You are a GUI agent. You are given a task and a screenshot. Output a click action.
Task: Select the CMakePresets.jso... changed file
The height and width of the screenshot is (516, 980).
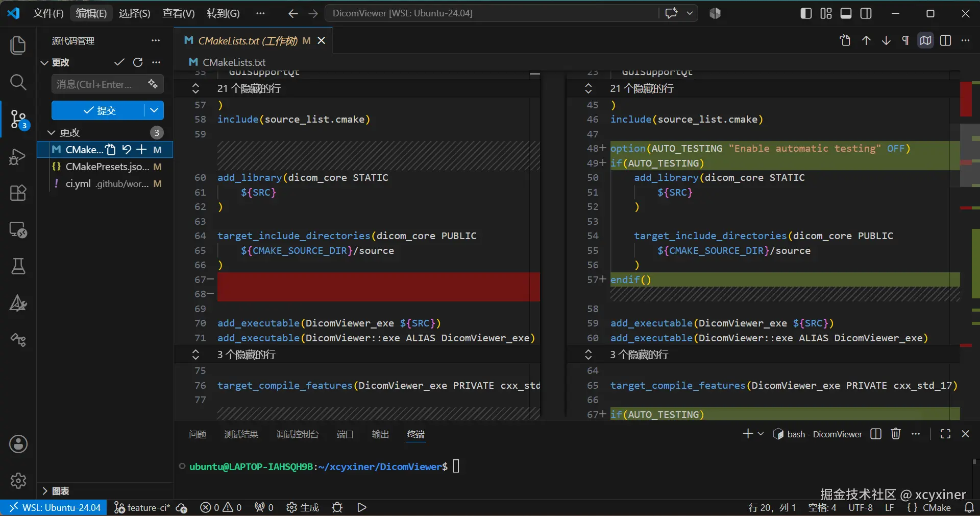click(105, 167)
